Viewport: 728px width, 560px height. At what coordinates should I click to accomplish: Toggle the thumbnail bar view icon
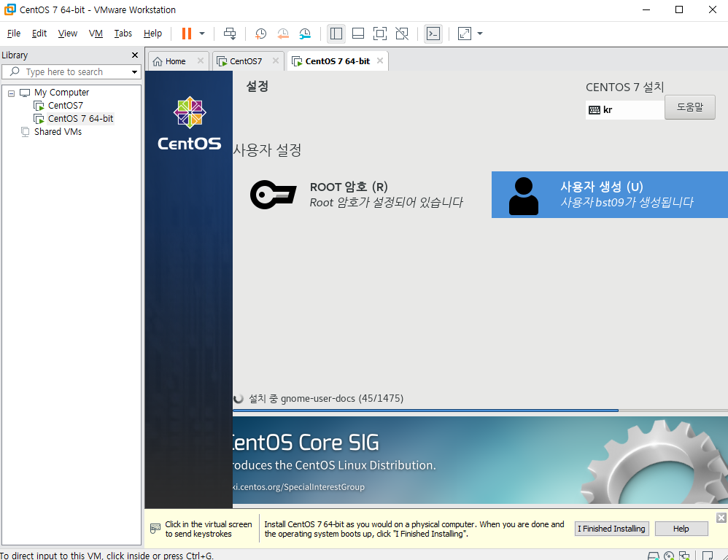pyautogui.click(x=358, y=34)
